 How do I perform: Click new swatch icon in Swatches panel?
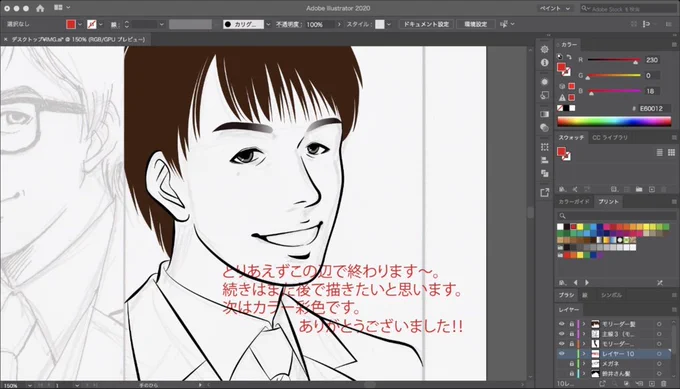[651, 189]
